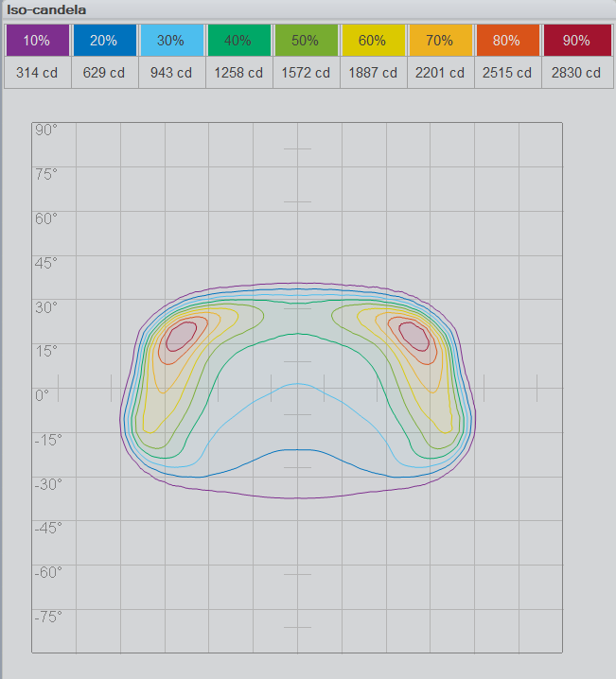This screenshot has height=679, width=616.
Task: Choose the yellow 60% color swatch
Action: coord(373,41)
